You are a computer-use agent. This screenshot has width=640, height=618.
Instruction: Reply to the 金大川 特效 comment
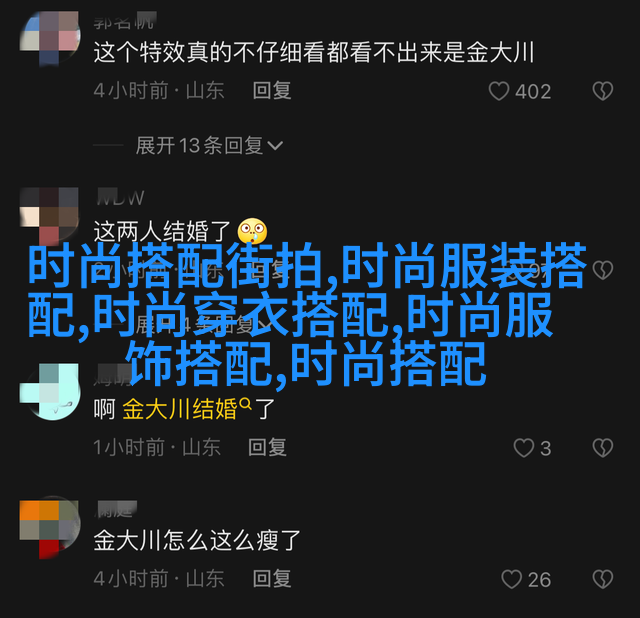pos(272,91)
